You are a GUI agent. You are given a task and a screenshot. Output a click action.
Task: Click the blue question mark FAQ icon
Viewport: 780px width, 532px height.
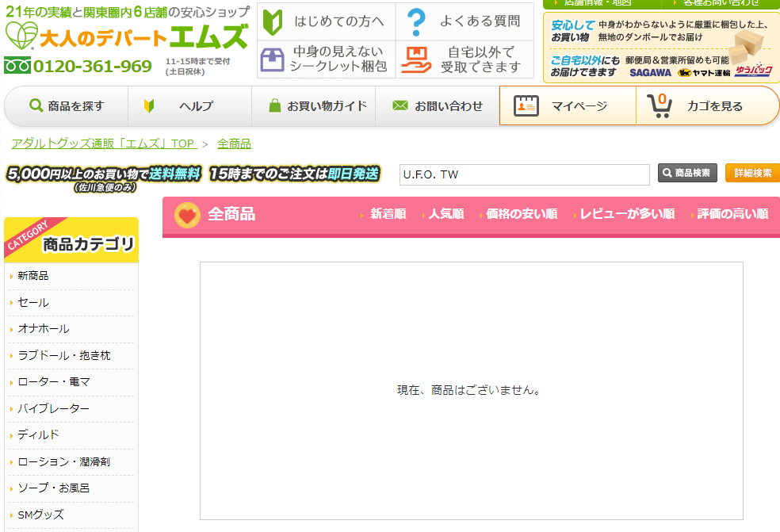pos(414,21)
